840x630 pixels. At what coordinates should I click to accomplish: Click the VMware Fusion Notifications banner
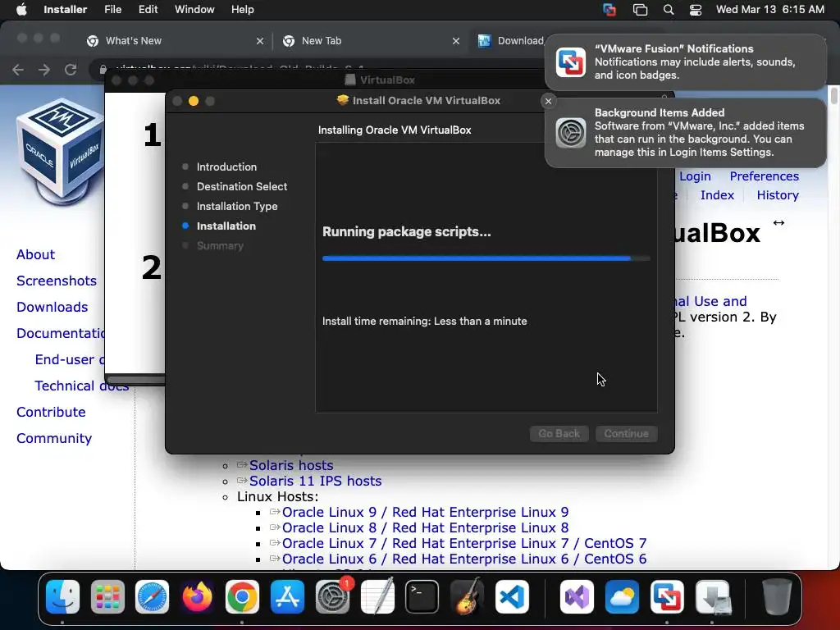(685, 62)
